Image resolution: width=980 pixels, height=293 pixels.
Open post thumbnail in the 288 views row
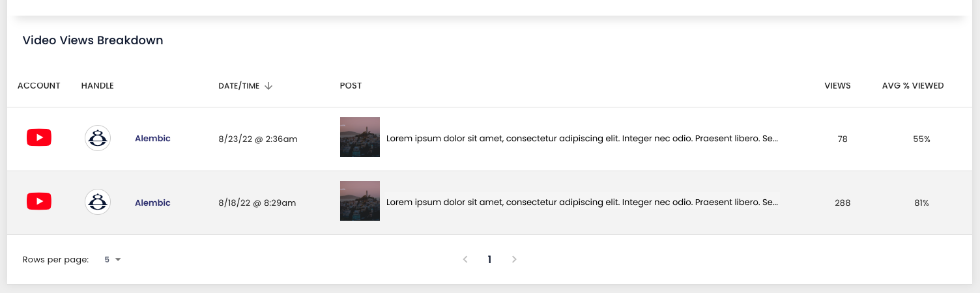click(360, 201)
